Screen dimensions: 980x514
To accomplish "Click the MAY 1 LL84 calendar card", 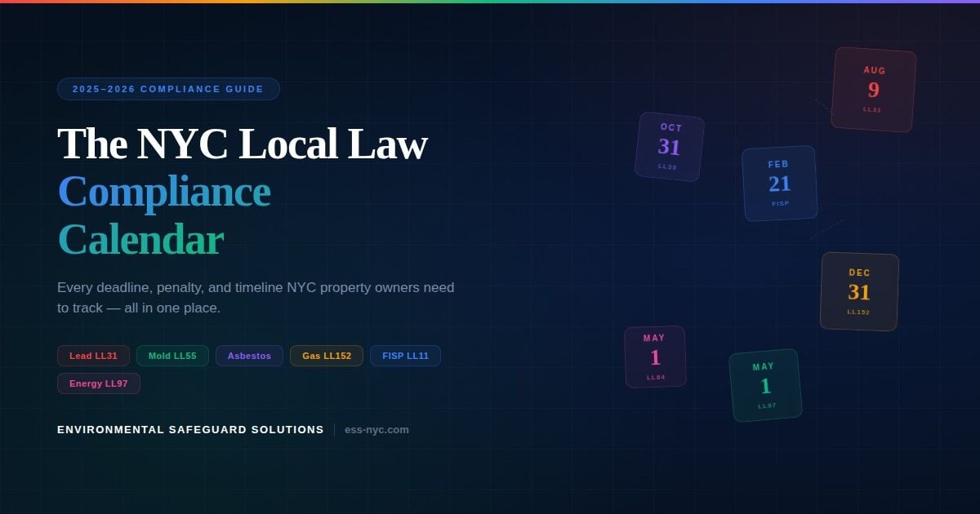I will pyautogui.click(x=656, y=357).
